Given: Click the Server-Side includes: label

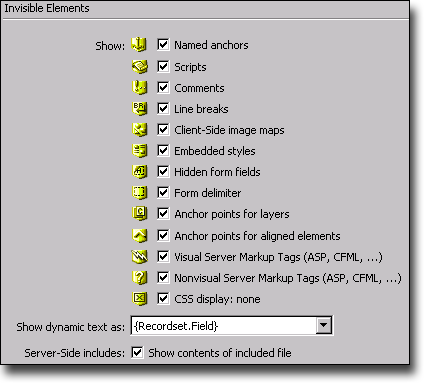Looking at the screenshot, I should coord(75,353).
